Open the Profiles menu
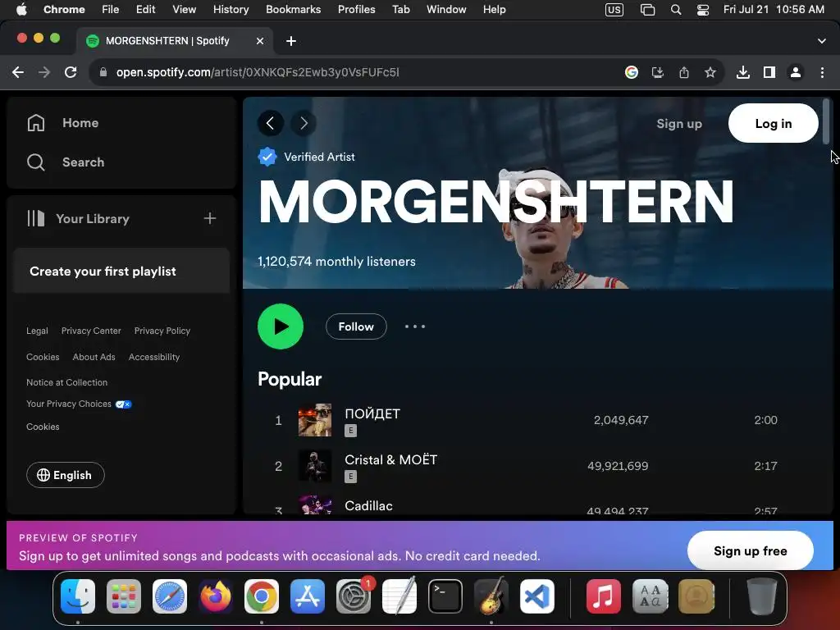840x630 pixels. click(356, 10)
